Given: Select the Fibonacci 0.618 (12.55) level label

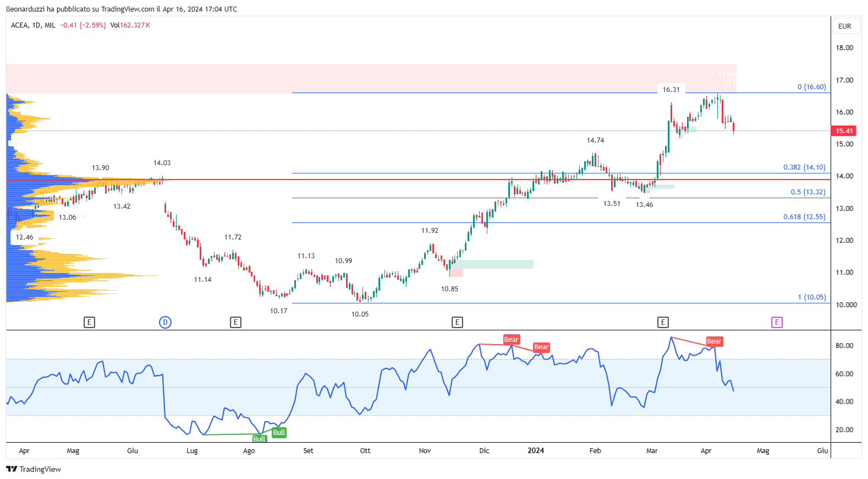Looking at the screenshot, I should [804, 217].
